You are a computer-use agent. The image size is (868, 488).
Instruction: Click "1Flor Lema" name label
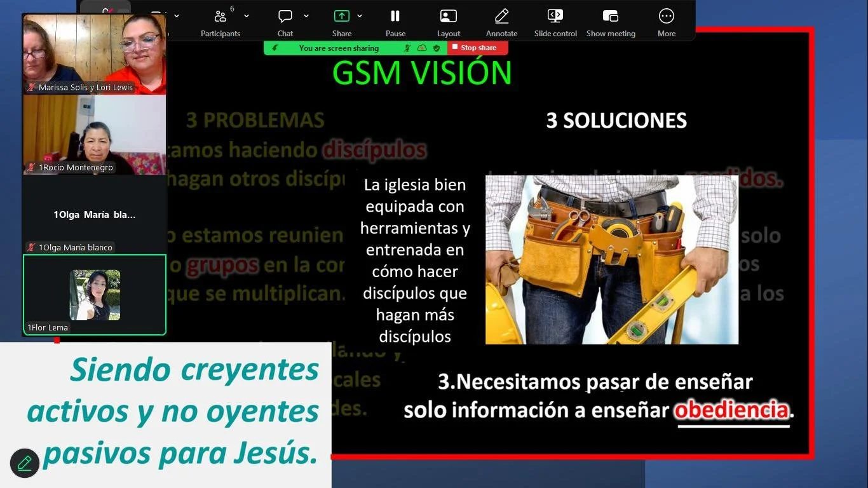click(x=48, y=328)
